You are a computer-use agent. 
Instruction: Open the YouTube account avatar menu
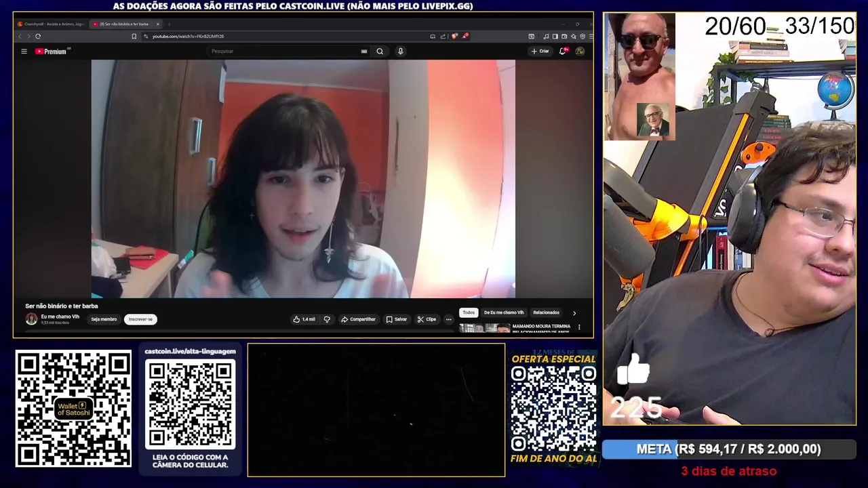point(580,51)
